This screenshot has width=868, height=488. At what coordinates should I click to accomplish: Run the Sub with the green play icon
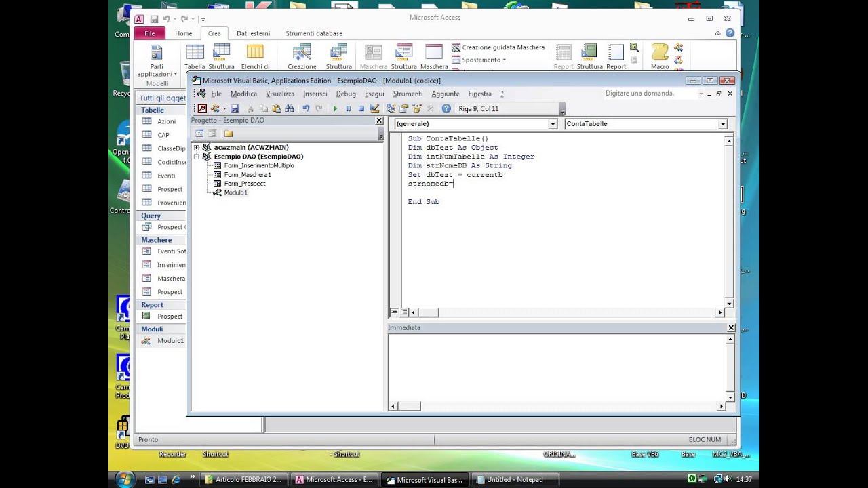335,108
